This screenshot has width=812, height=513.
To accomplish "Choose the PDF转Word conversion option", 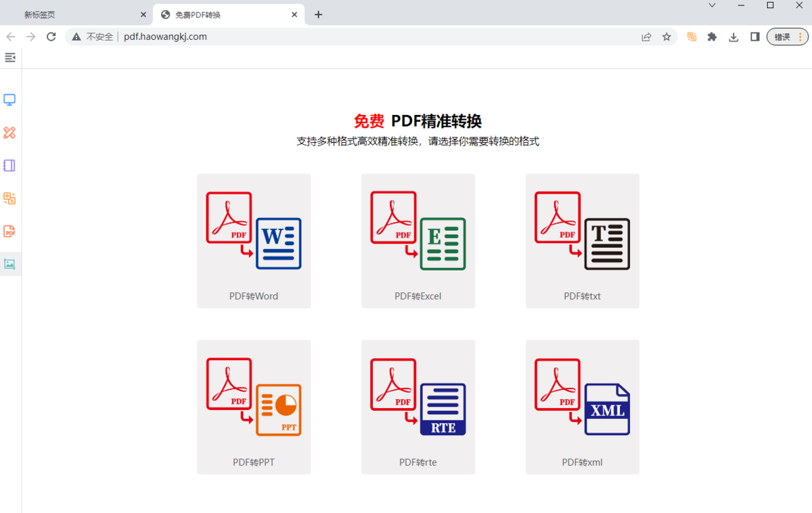I will point(254,241).
